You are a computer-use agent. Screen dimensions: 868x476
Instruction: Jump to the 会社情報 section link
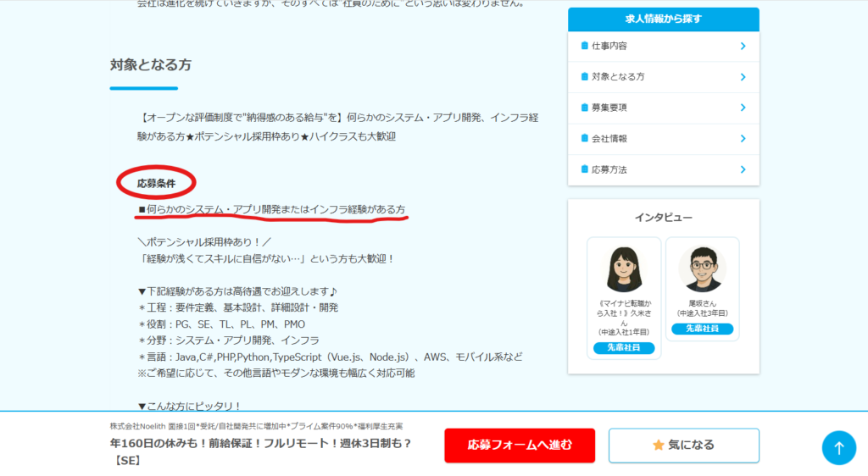609,138
